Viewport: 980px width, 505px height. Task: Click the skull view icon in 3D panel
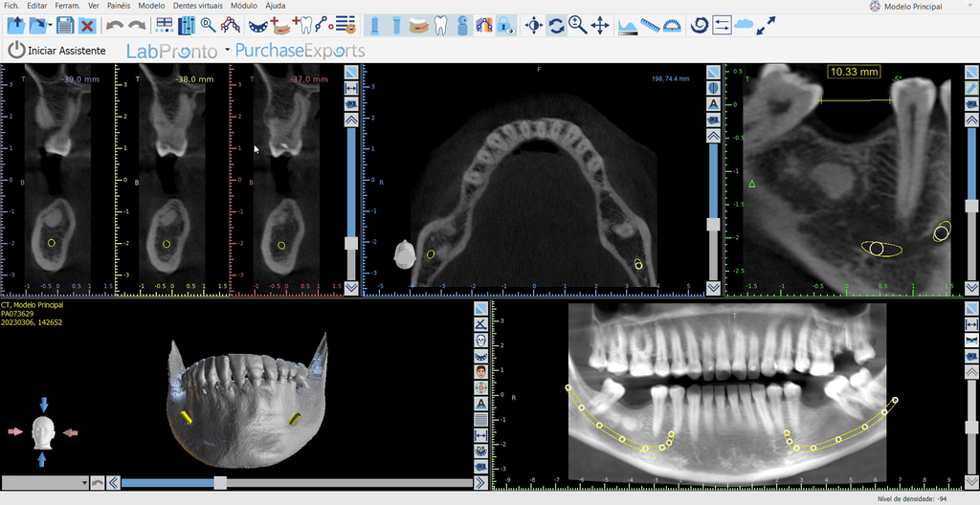tap(480, 340)
